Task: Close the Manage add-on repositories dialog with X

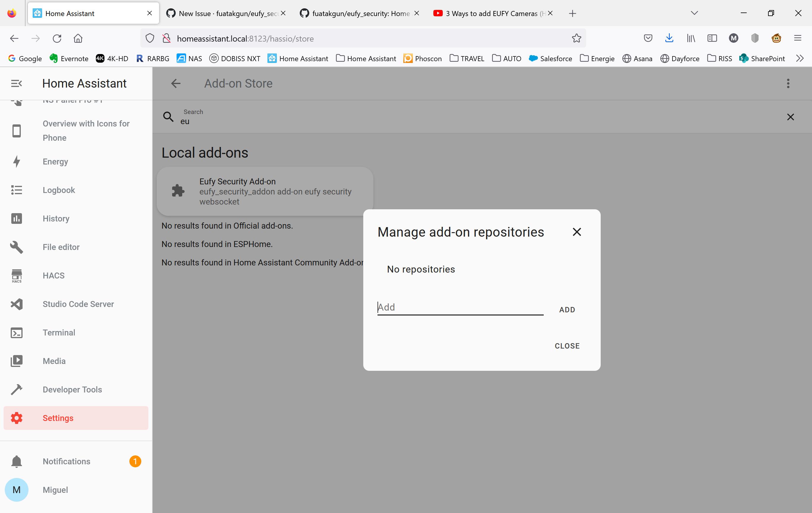Action: (577, 232)
